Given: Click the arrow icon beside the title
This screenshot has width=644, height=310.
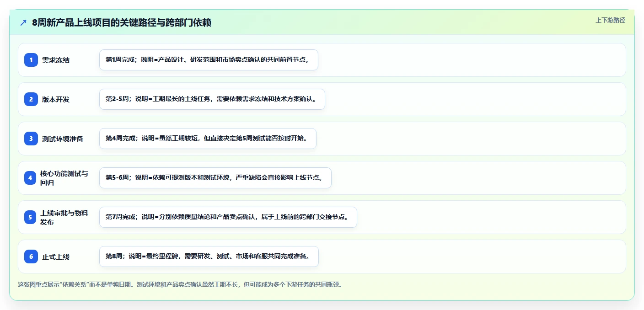Looking at the screenshot, I should point(23,22).
